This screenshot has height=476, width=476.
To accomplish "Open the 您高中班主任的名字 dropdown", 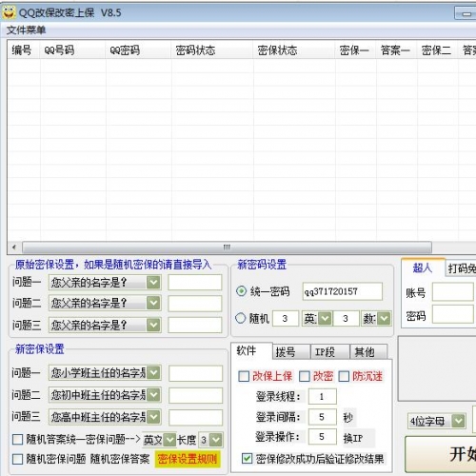I will (153, 417).
